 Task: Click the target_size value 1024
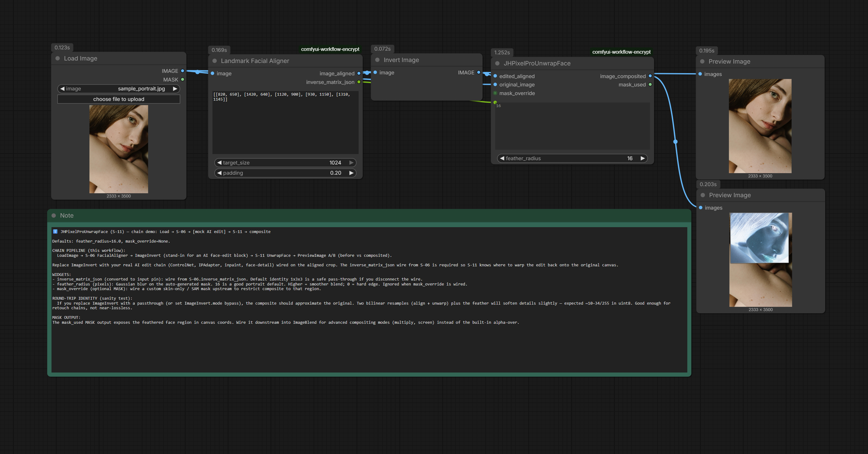[x=335, y=163]
